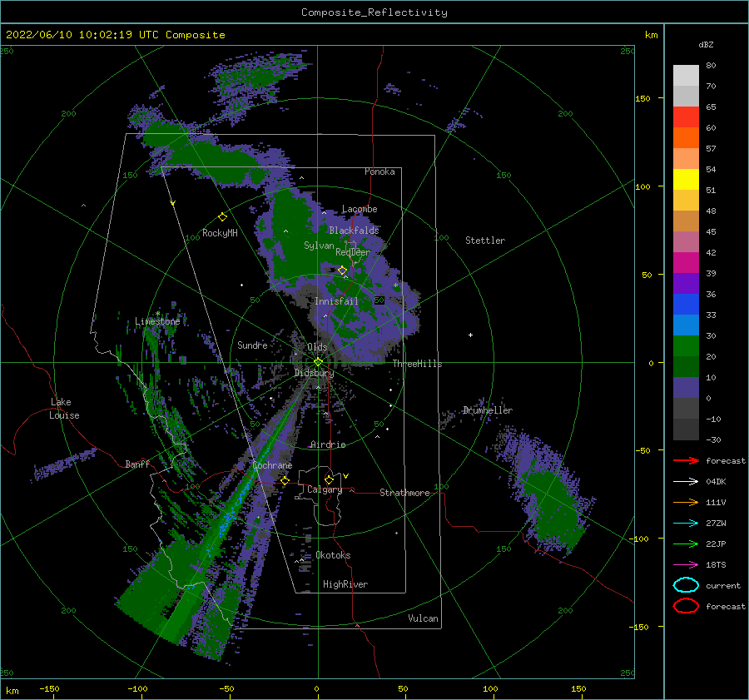This screenshot has height=700, width=749.
Task: Click the red forecast ellipse legend icon
Action: click(686, 606)
